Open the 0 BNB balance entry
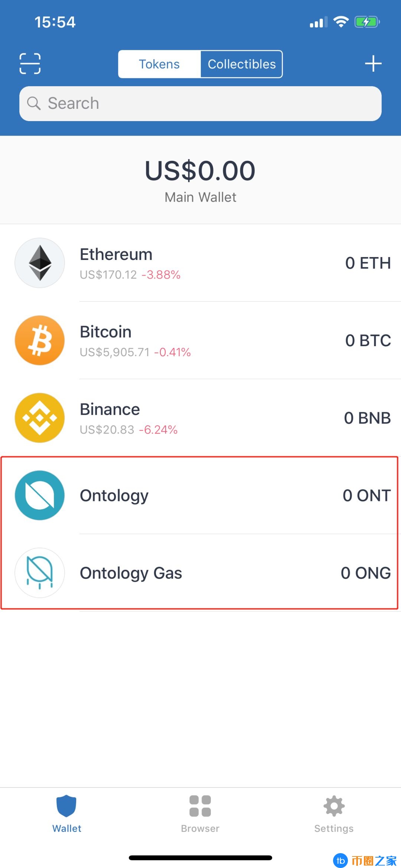 point(367,418)
